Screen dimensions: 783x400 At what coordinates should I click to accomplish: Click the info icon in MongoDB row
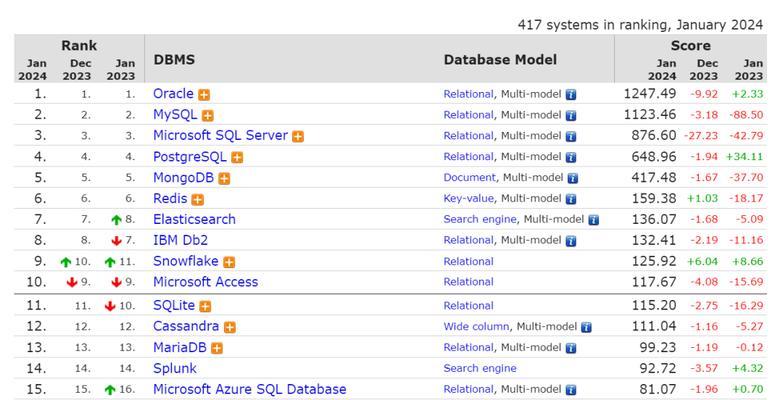click(x=573, y=178)
